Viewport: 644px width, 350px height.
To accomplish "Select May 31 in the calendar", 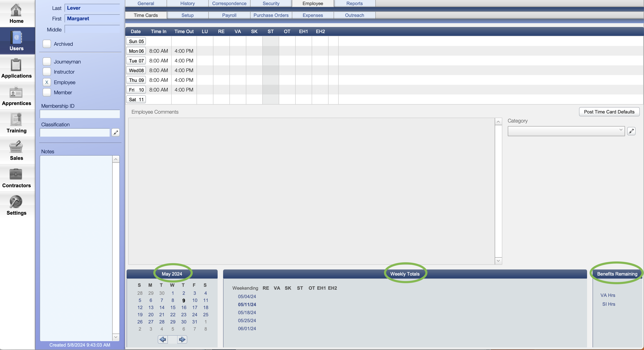I will tap(195, 322).
